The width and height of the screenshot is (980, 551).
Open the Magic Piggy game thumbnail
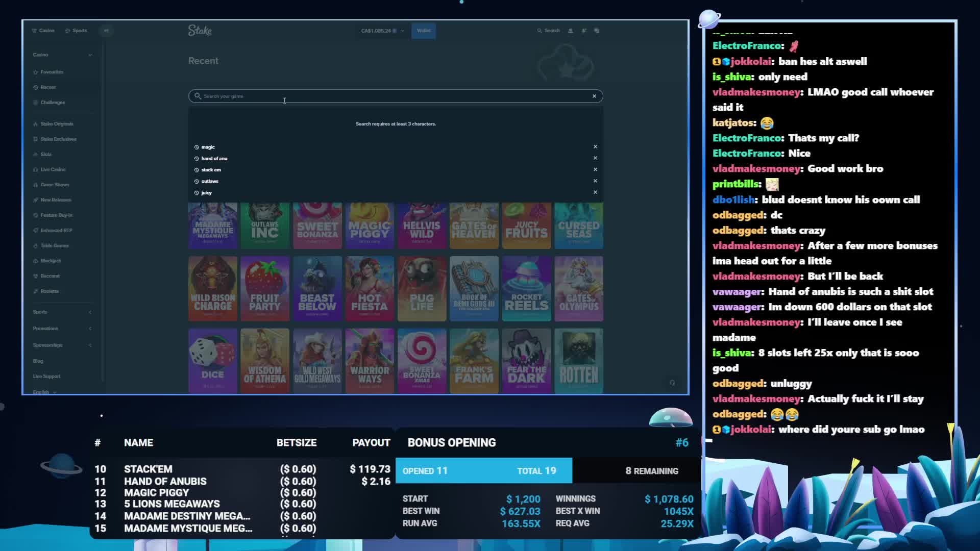pos(370,226)
